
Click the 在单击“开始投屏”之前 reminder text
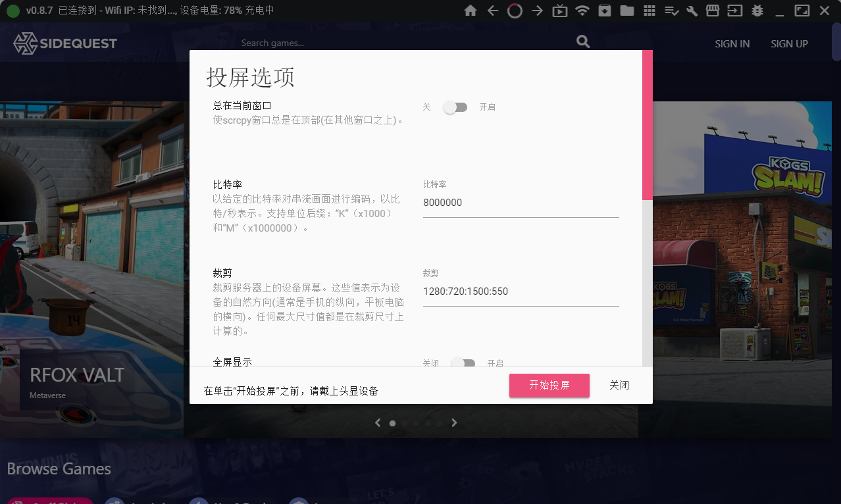291,391
